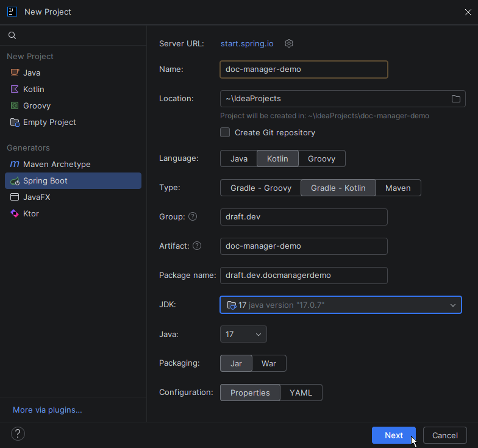Enable Create Git repository checkbox
The height and width of the screenshot is (448, 478).
pyautogui.click(x=225, y=133)
